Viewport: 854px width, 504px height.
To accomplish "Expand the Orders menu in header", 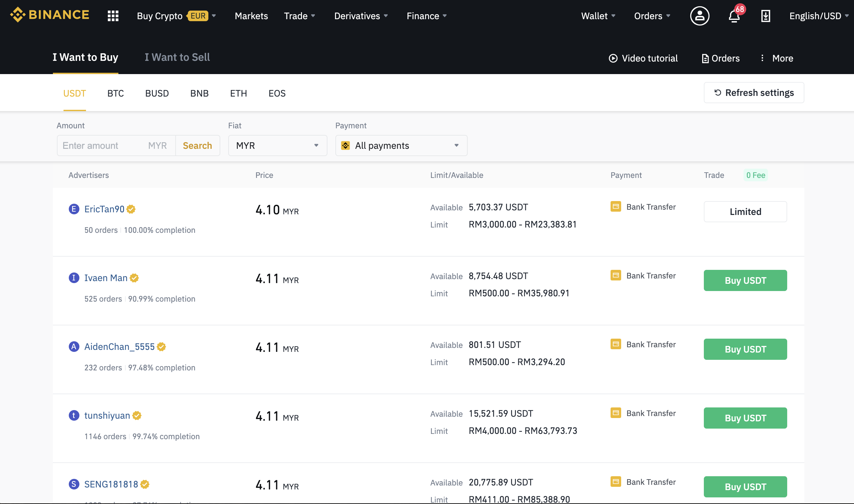I will point(652,16).
